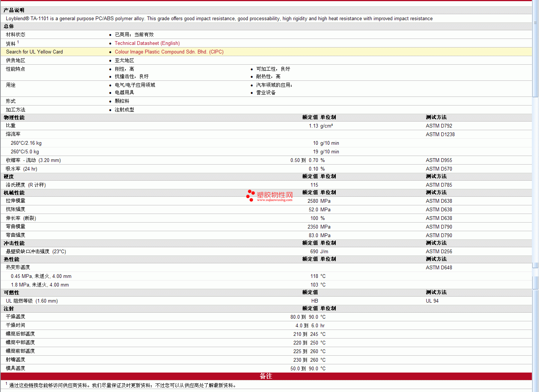The image size is (539, 392).
Task: Click the '汽车领域的应用' usage entry
Action: pyautogui.click(x=274, y=85)
